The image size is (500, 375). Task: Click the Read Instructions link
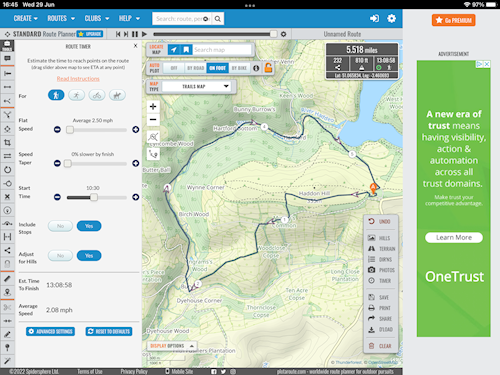pyautogui.click(x=78, y=79)
